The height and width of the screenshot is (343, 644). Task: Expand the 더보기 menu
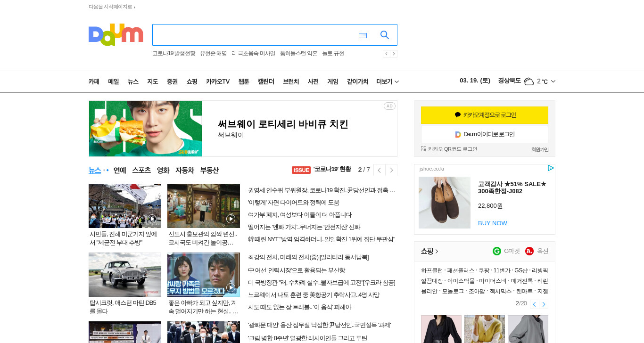tap(388, 82)
